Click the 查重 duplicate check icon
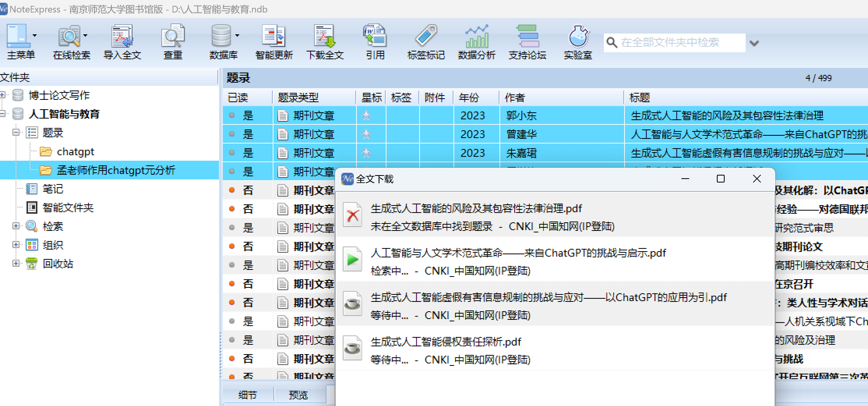This screenshot has width=868, height=406. point(173,36)
